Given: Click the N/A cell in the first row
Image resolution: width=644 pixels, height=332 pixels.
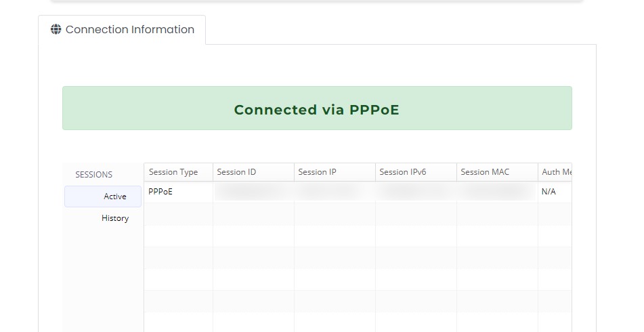Looking at the screenshot, I should (x=549, y=192).
